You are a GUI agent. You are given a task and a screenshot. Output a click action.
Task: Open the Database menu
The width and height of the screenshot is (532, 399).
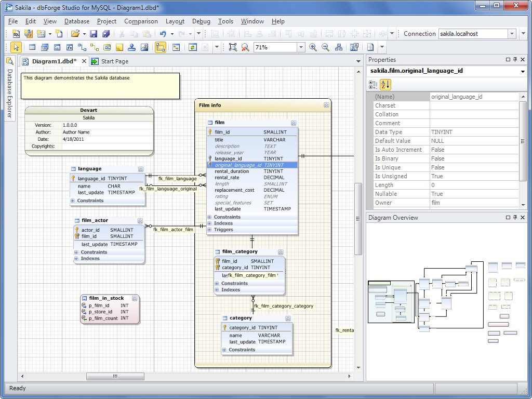[x=77, y=21]
